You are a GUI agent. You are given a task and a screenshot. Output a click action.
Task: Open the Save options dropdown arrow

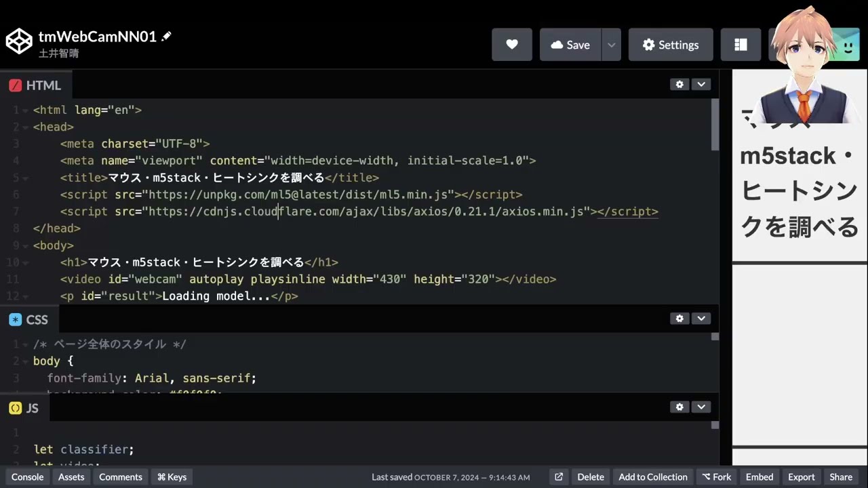(612, 45)
